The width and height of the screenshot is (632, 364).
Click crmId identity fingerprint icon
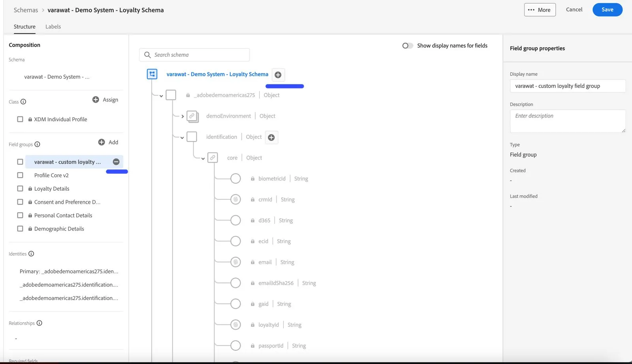point(235,200)
